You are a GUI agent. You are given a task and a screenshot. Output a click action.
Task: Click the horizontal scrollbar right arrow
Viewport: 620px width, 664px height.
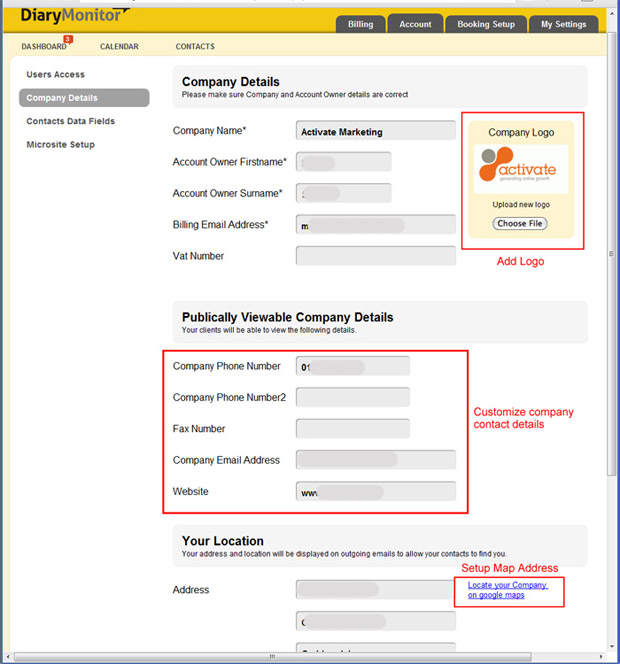(601, 656)
